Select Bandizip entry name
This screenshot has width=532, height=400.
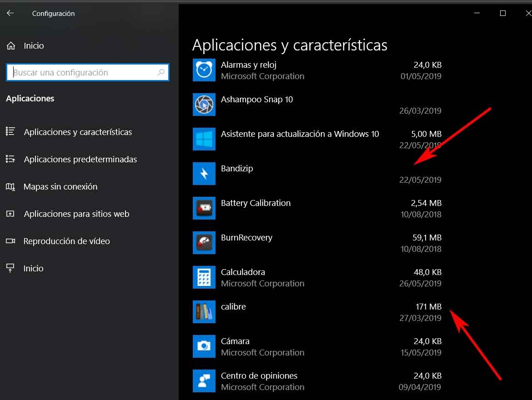[x=237, y=169]
